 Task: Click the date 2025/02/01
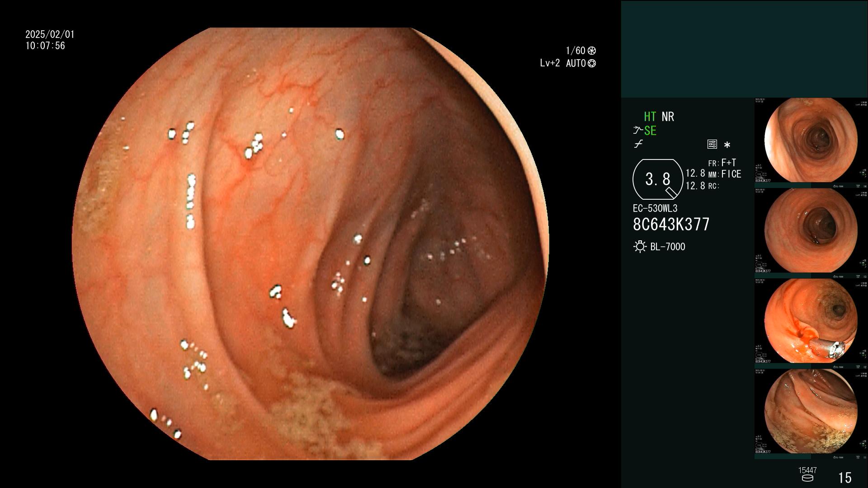tap(50, 34)
